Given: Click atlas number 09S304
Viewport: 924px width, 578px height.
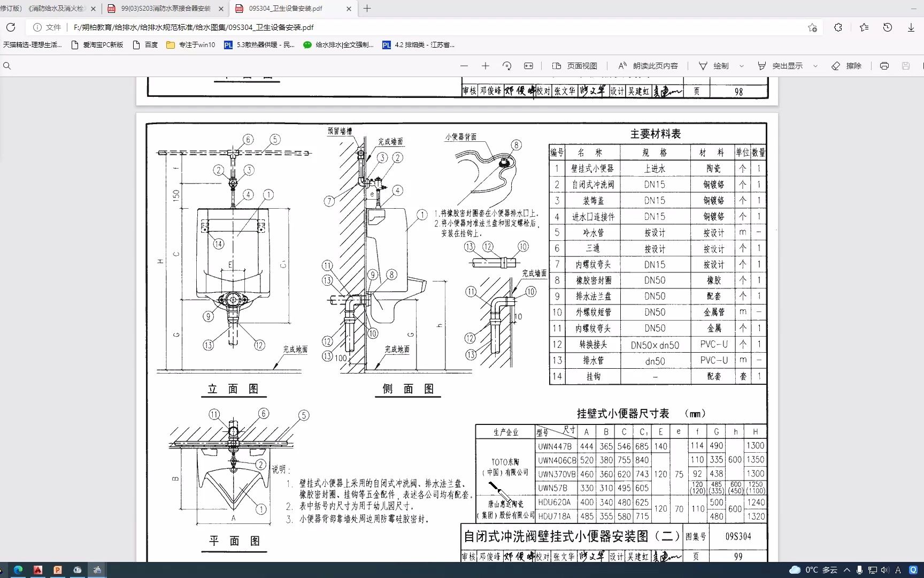Looking at the screenshot, I should point(738,536).
